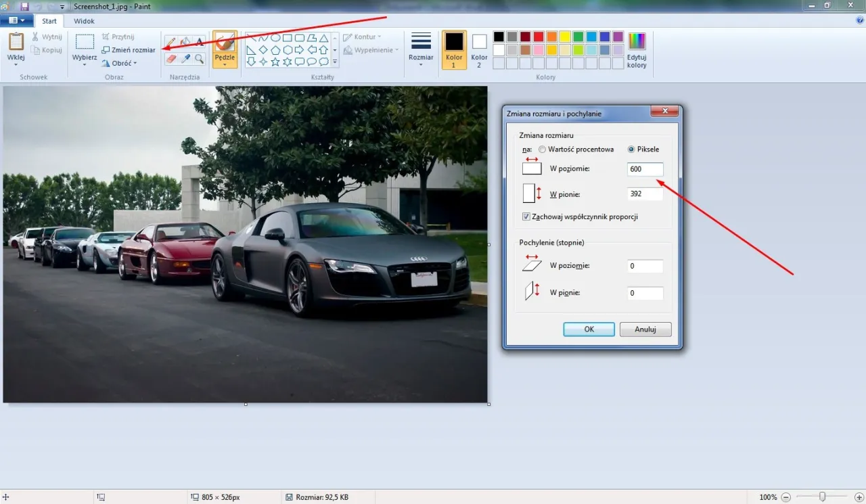
Task: Open the Customize Quick Access Toolbar dropdown
Action: tap(62, 6)
